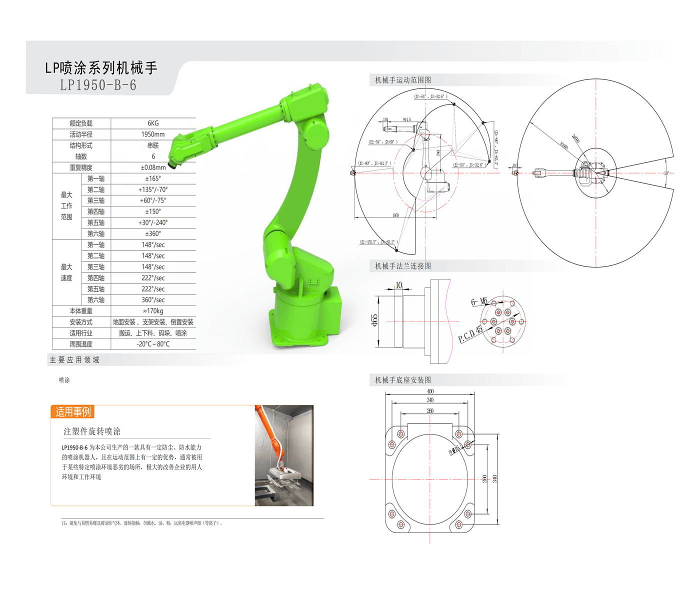This screenshot has width=700, height=600.
Task: Click the side-view motion range diagram
Action: [425, 172]
